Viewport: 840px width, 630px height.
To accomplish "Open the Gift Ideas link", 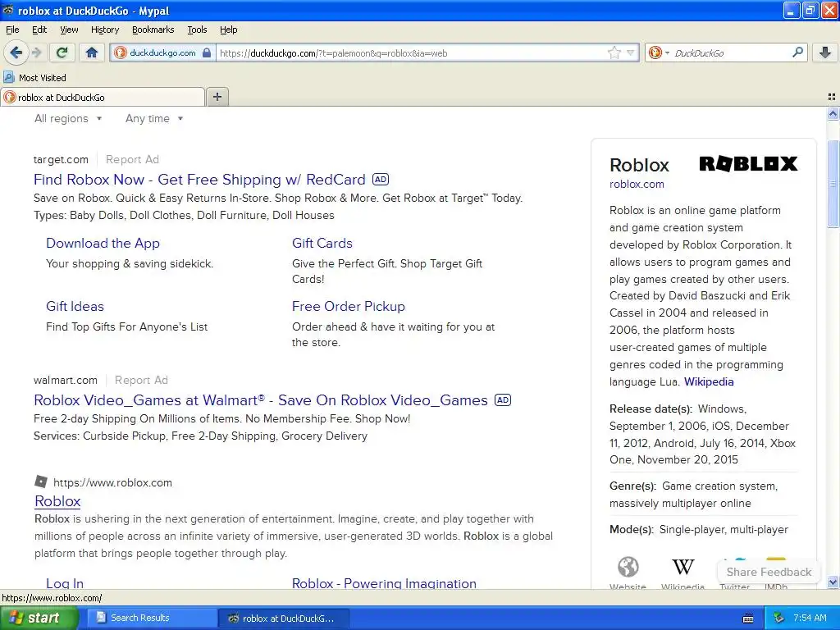I will 75,307.
